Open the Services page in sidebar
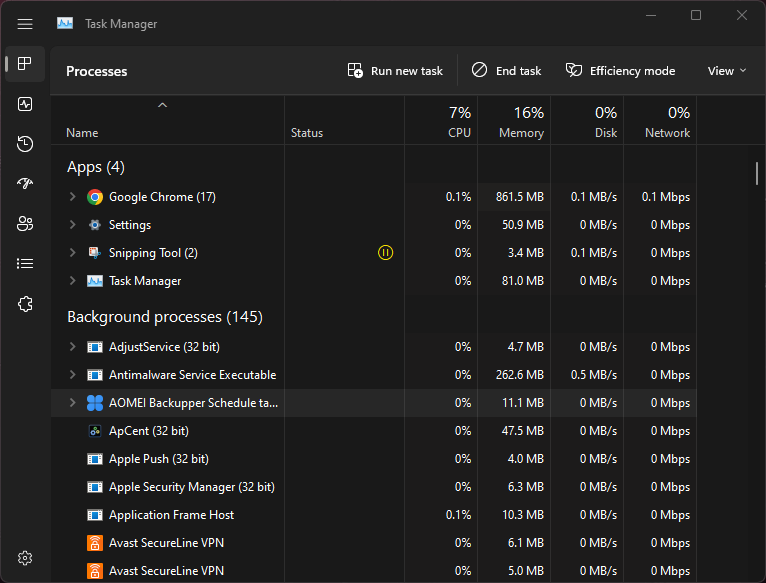 coord(25,304)
